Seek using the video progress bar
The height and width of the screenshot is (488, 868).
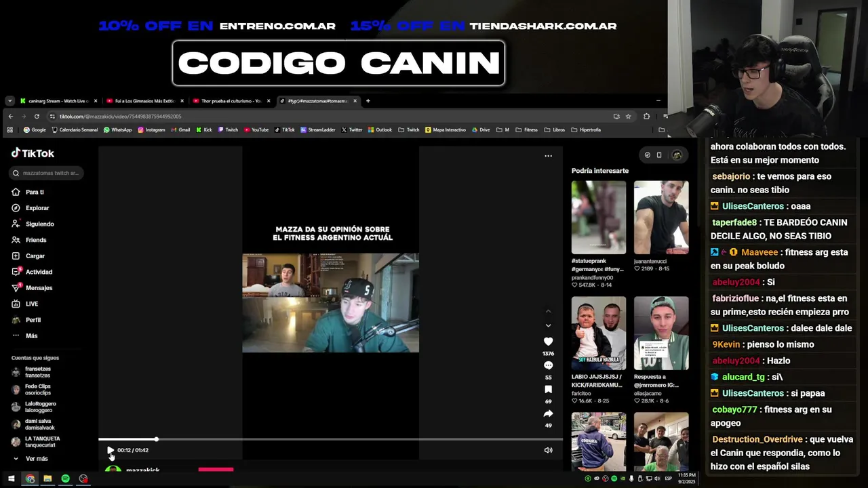point(331,440)
